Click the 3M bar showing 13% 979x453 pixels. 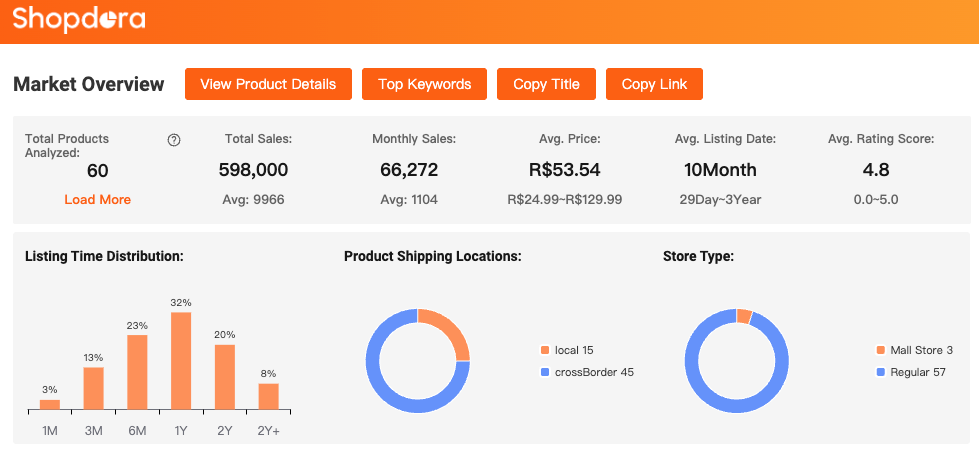point(93,388)
